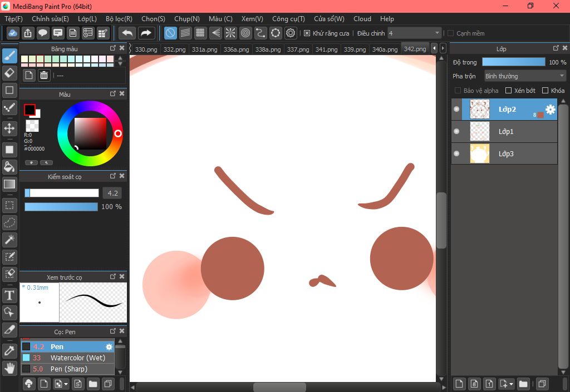This screenshot has height=392, width=570.
Task: Expand the add-brush dropdown arrow
Action: pyautogui.click(x=66, y=384)
